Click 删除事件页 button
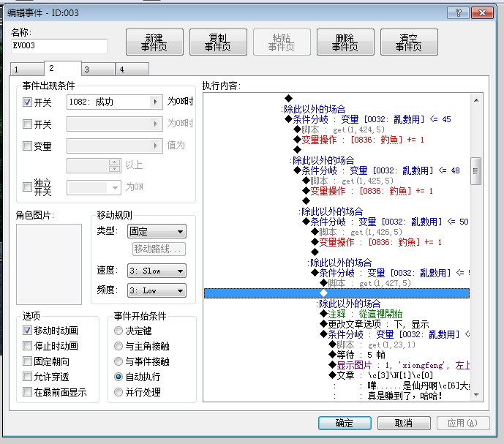This screenshot has height=444, width=504. 345,42
